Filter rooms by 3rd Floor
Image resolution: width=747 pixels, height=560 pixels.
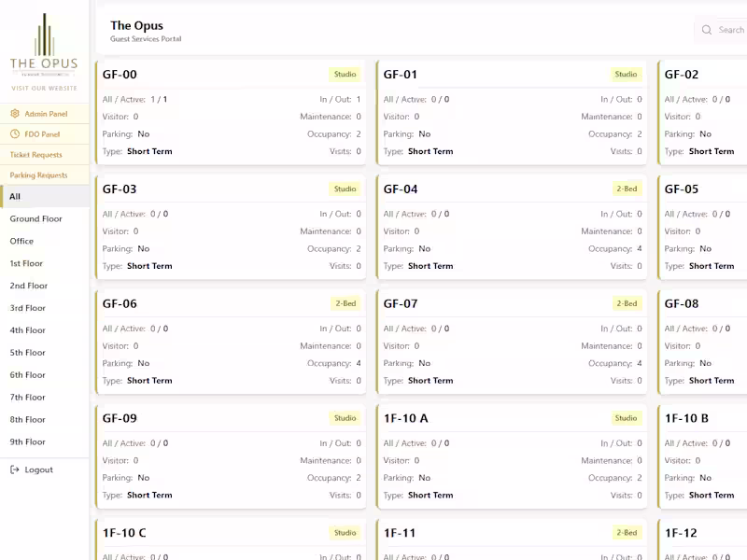coord(44,308)
